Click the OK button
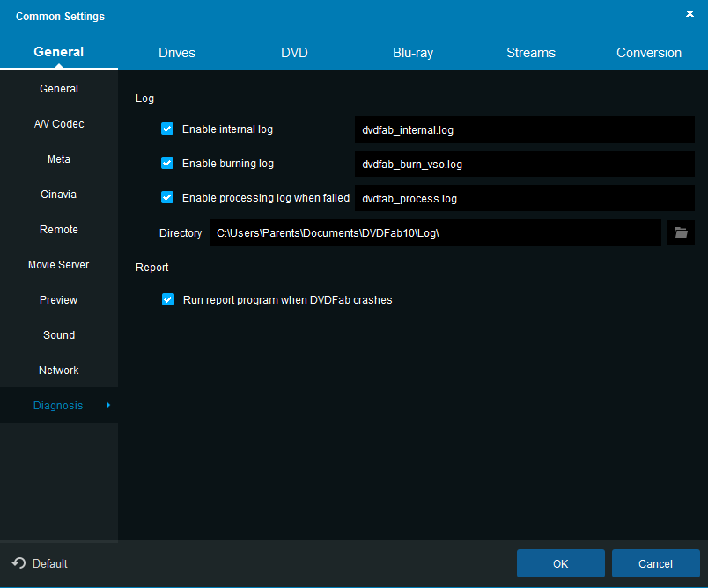 click(560, 563)
